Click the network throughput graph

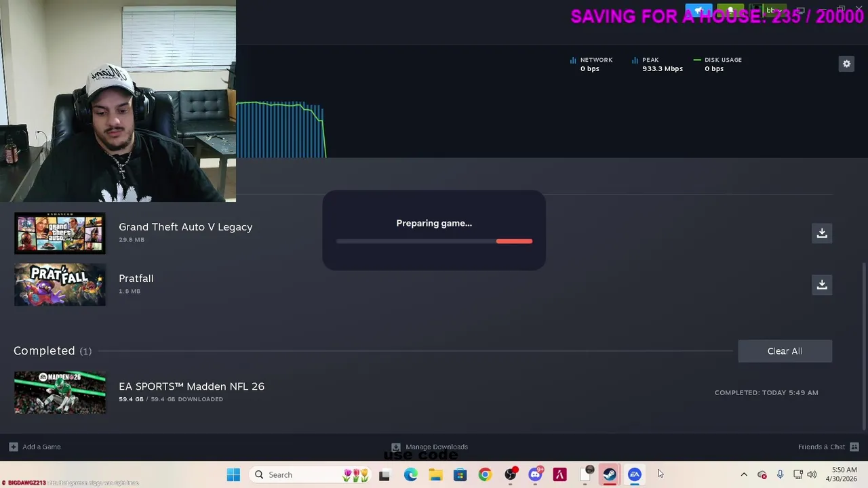pos(281,129)
